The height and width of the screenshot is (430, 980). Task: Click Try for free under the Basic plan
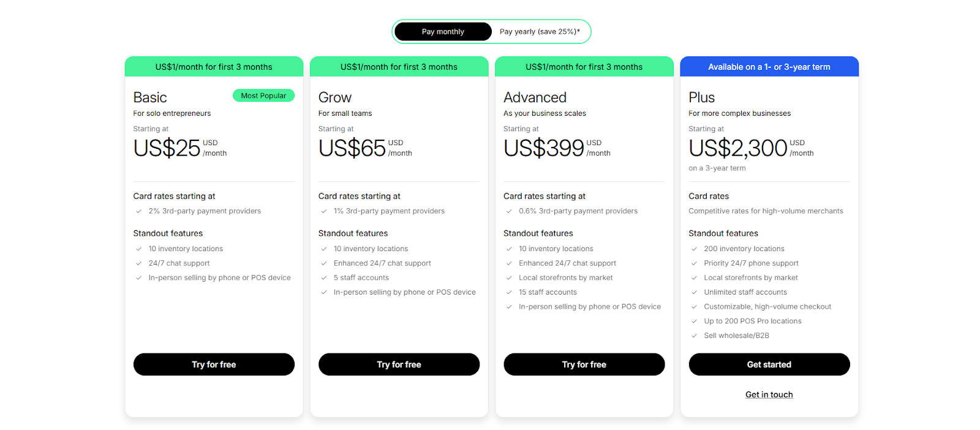(x=214, y=364)
